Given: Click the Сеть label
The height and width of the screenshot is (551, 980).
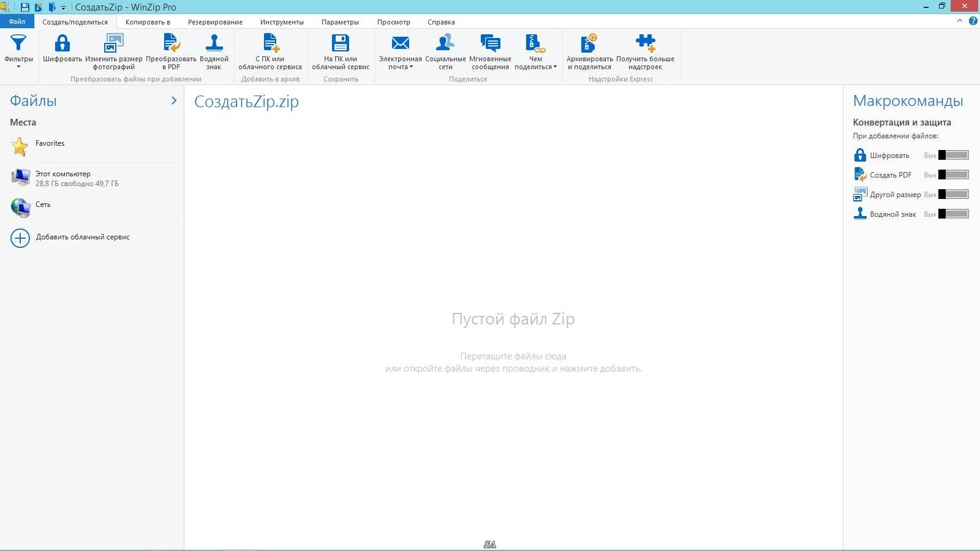Looking at the screenshot, I should (x=43, y=204).
